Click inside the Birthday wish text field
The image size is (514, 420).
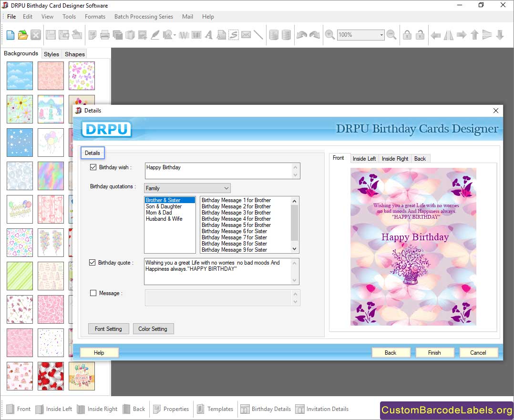click(x=218, y=171)
